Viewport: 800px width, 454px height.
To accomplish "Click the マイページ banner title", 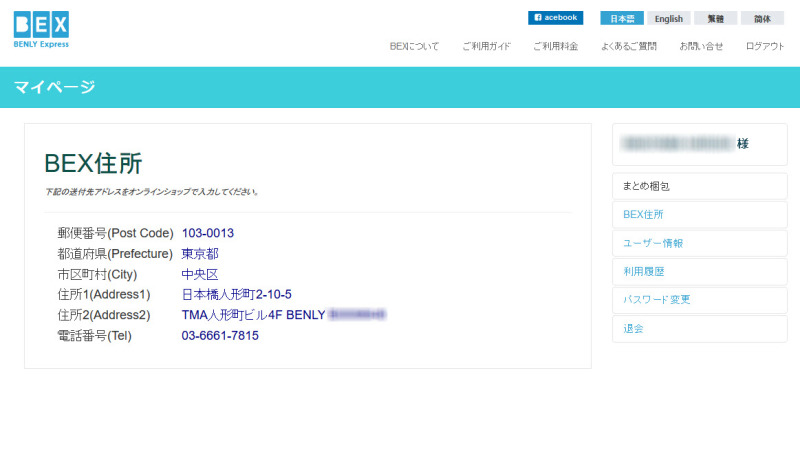I will [54, 87].
